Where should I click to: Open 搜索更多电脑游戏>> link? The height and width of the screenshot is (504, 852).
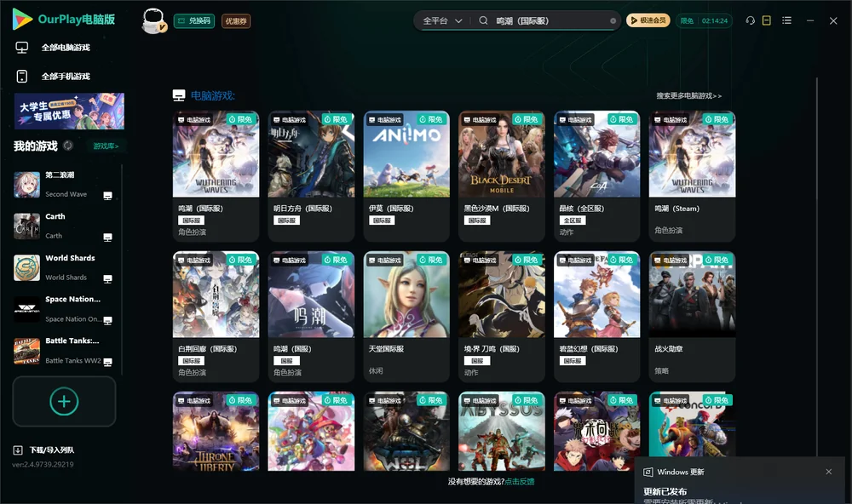coord(688,95)
